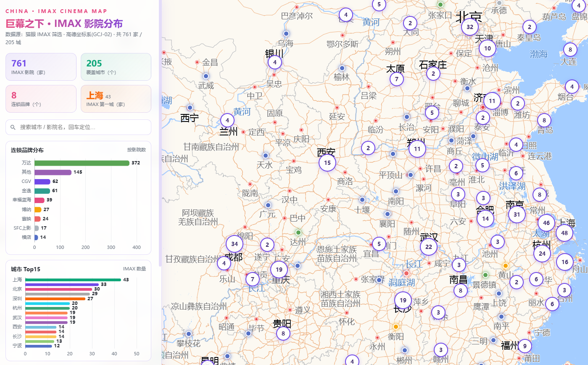Click the sidebar vertical scrollbar
This screenshot has height=365, width=588.
pyautogui.click(x=159, y=133)
